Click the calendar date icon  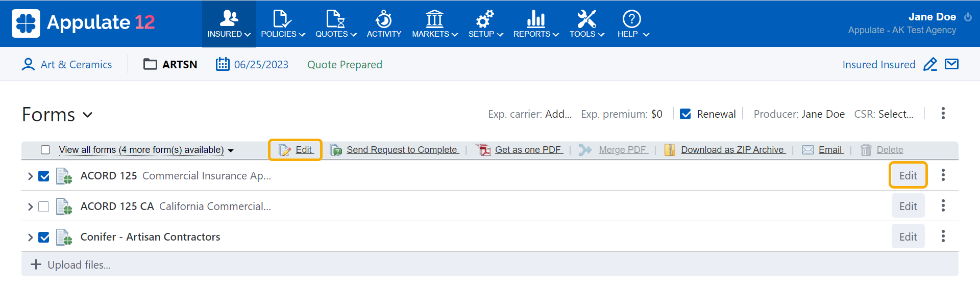pos(223,64)
